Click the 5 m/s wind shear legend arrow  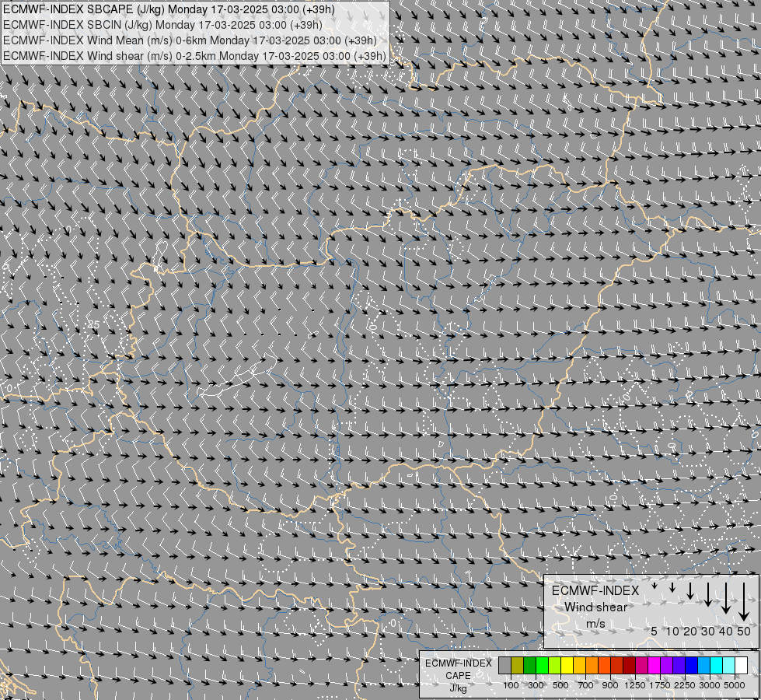click(x=655, y=586)
